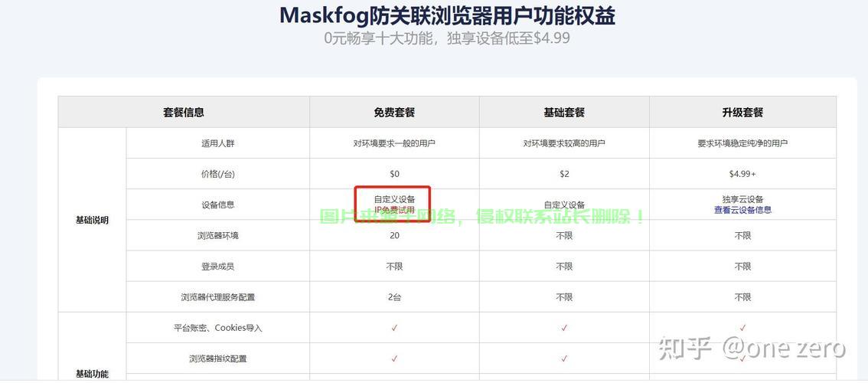The image size is (868, 383).
Task: Click the 基础说明 group label
Action: pos(92,220)
